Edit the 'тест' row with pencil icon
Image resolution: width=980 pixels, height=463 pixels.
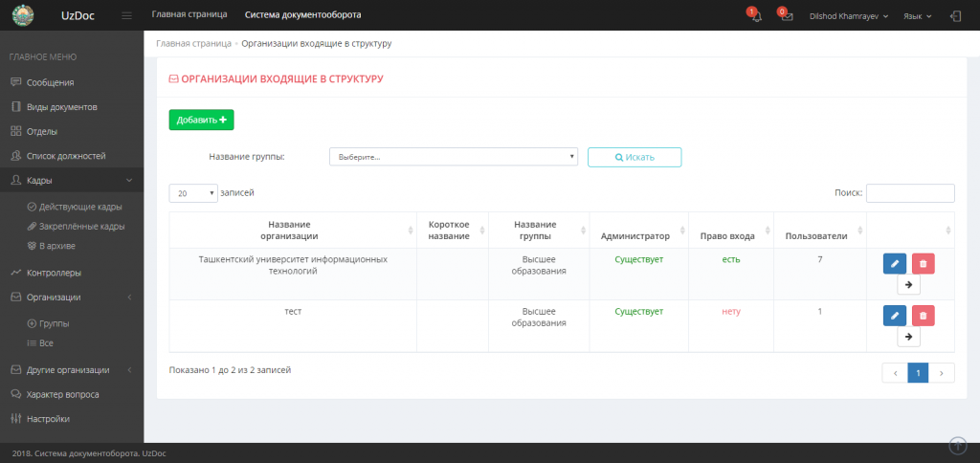(x=894, y=315)
